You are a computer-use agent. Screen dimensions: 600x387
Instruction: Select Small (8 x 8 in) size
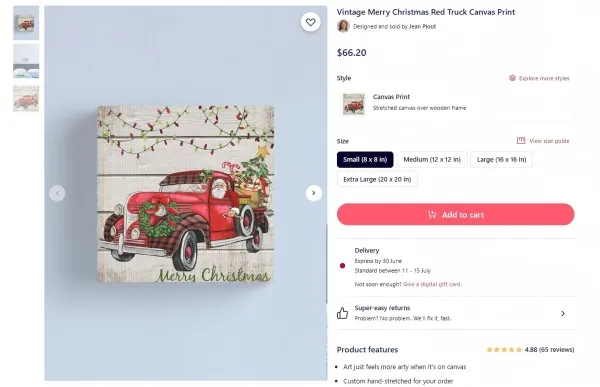(x=365, y=160)
